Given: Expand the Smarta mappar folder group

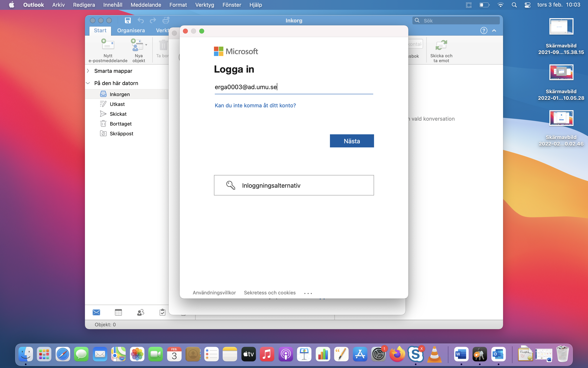Looking at the screenshot, I should coord(88,71).
